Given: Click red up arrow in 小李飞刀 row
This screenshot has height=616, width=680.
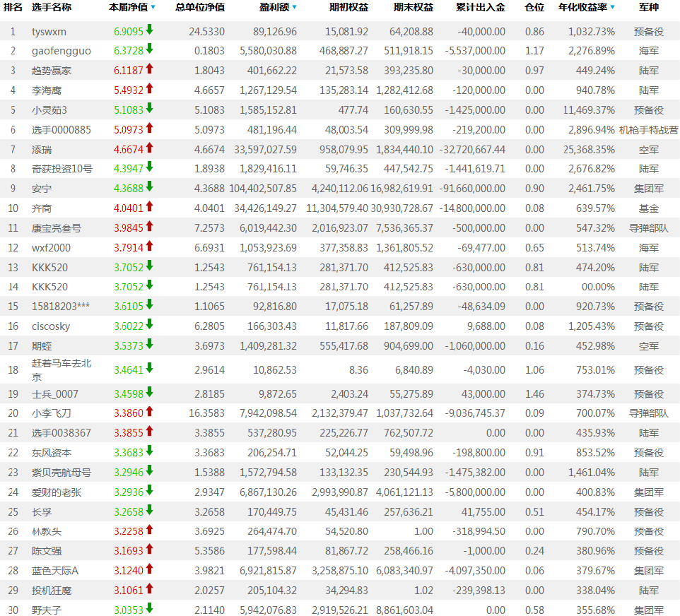Looking at the screenshot, I should [150, 411].
